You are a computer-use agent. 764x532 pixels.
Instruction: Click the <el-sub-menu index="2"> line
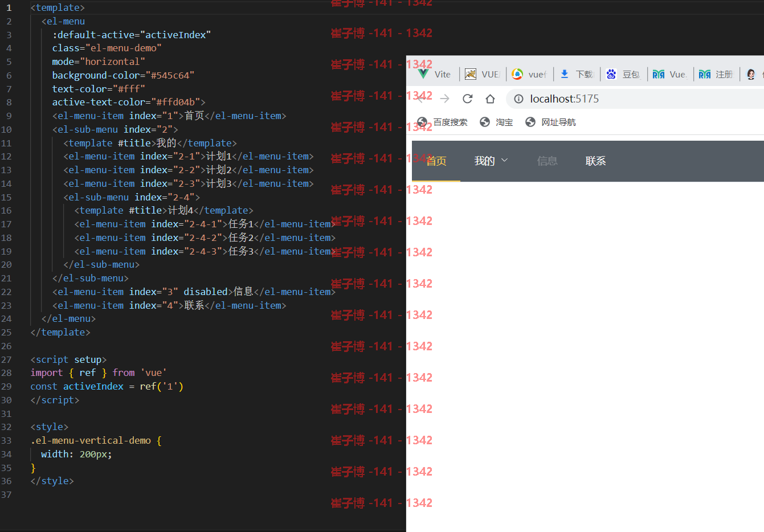[x=115, y=129]
